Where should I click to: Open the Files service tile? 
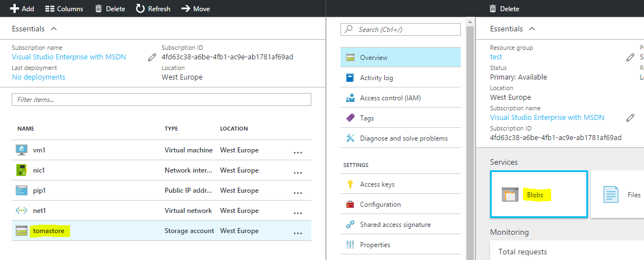click(617, 194)
